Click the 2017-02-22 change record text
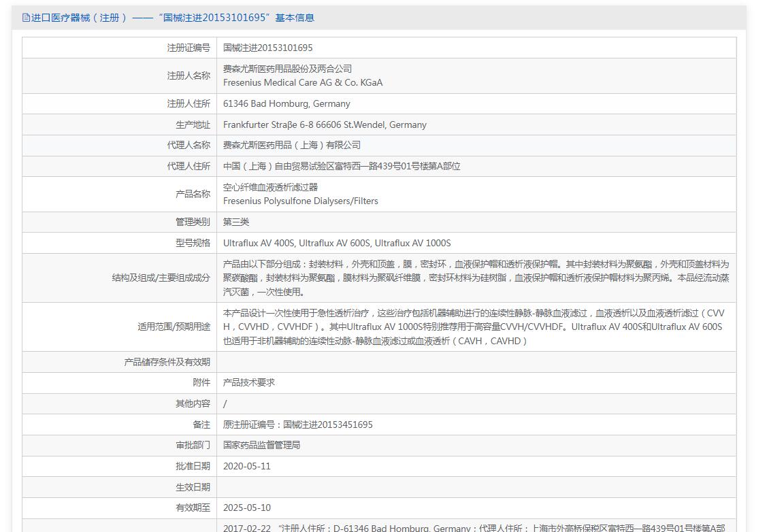Screen dimensions: 769x532 pos(474,528)
